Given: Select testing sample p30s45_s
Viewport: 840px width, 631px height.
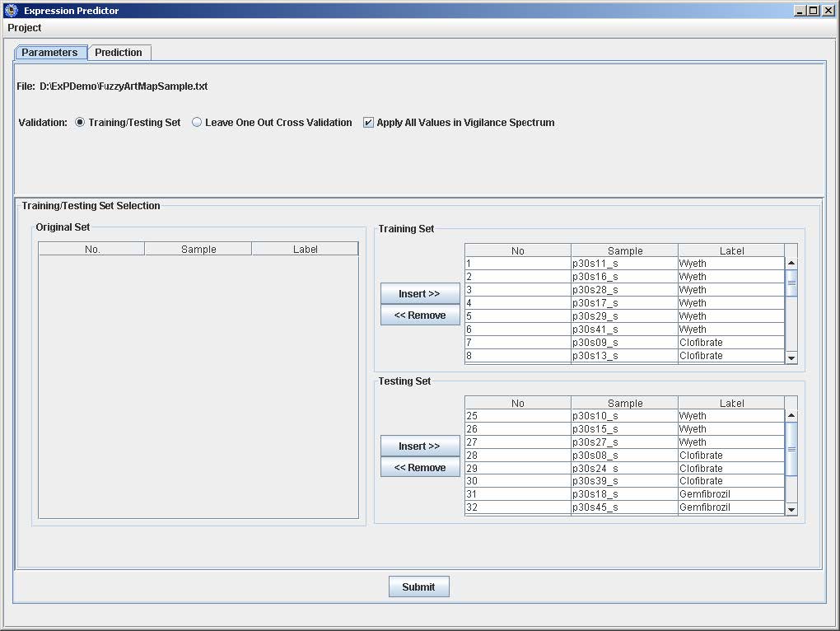Looking at the screenshot, I should point(624,507).
